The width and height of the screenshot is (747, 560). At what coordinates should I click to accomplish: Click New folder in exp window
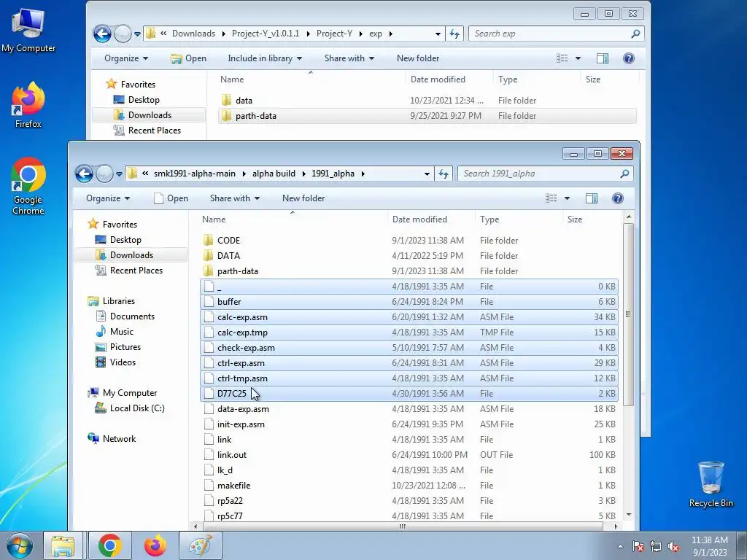coord(418,58)
